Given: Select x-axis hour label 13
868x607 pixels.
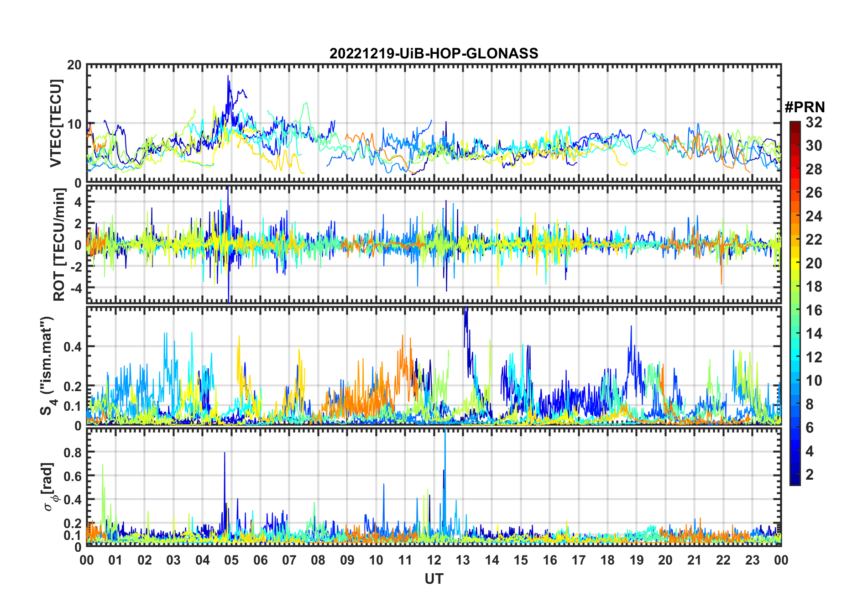Looking at the screenshot, I should [463, 560].
